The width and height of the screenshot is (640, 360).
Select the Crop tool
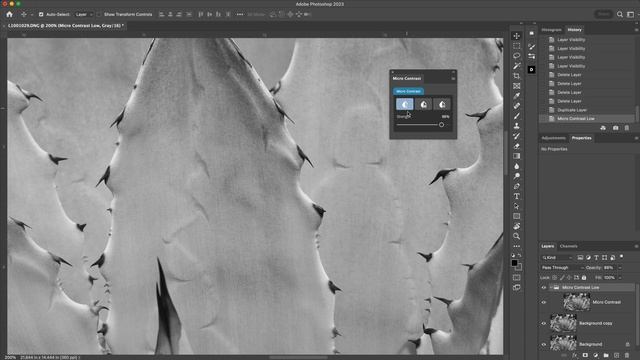517,76
